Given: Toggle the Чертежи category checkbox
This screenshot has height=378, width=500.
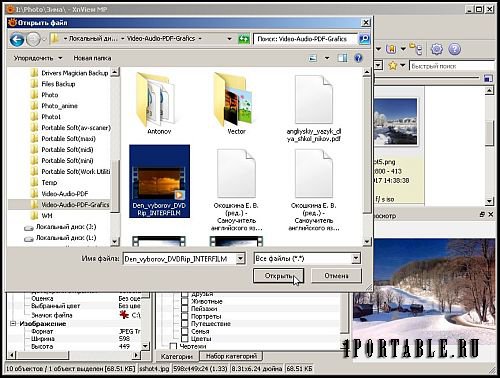Looking at the screenshot, I should pyautogui.click(x=173, y=346).
